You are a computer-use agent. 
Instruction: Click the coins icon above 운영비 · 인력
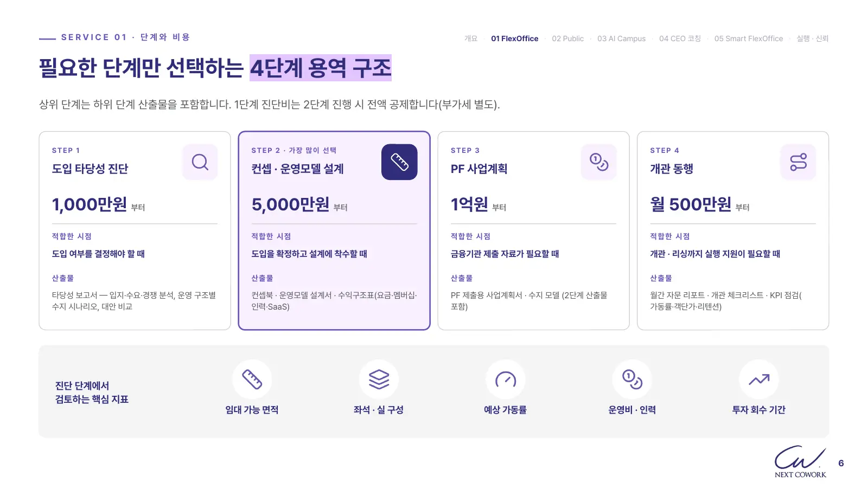632,380
